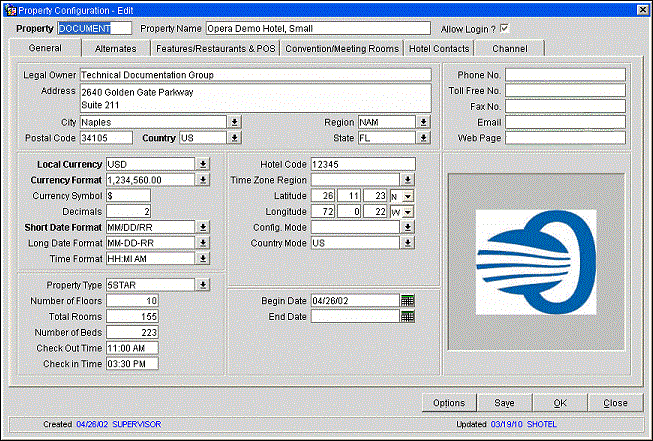Screen dimensions: 653x441
Task: Click into the Phone No. field
Action: (x=565, y=74)
